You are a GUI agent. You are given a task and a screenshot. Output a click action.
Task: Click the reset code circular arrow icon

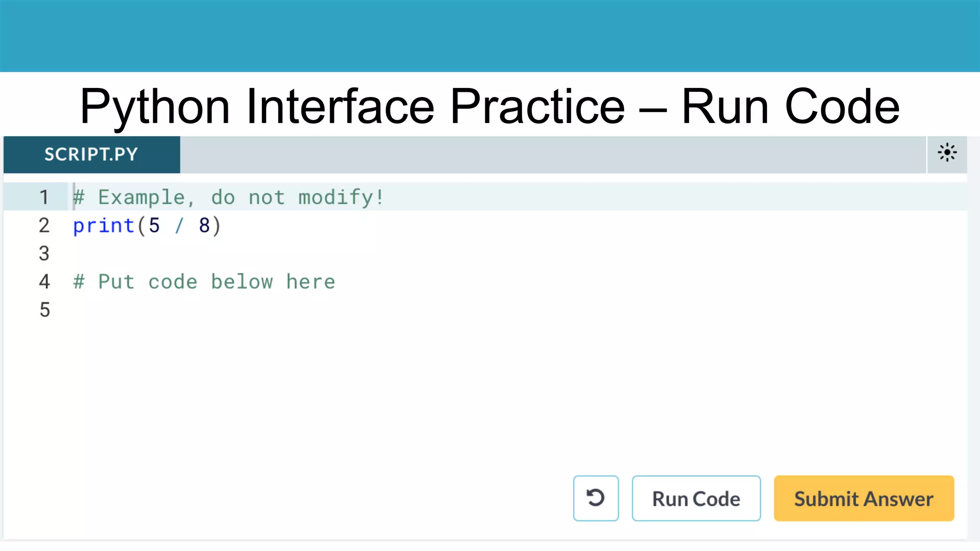595,498
